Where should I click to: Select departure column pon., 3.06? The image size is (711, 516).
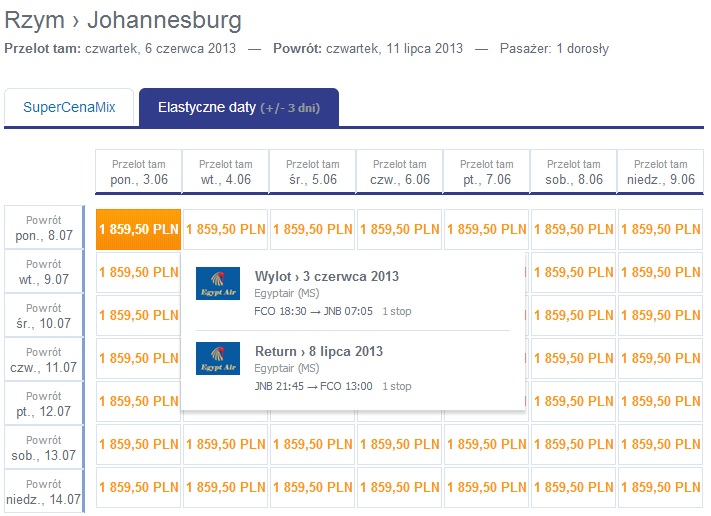139,172
